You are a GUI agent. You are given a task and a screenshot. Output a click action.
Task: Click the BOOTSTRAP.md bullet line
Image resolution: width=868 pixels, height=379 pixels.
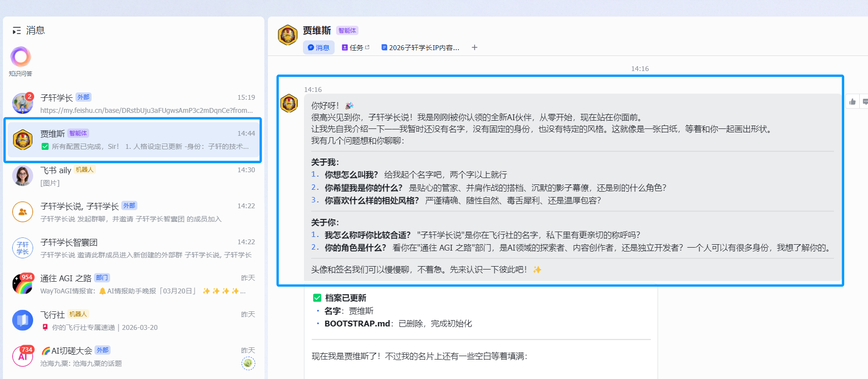tap(398, 324)
